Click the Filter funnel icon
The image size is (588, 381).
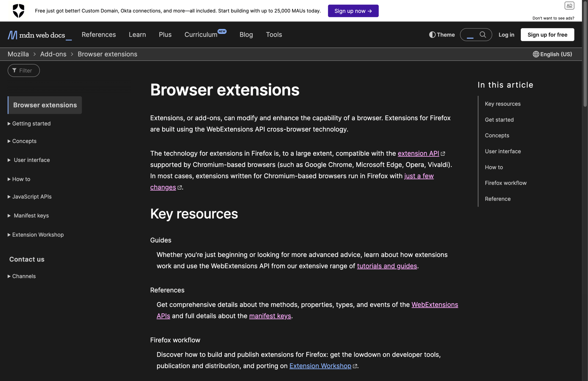point(14,70)
